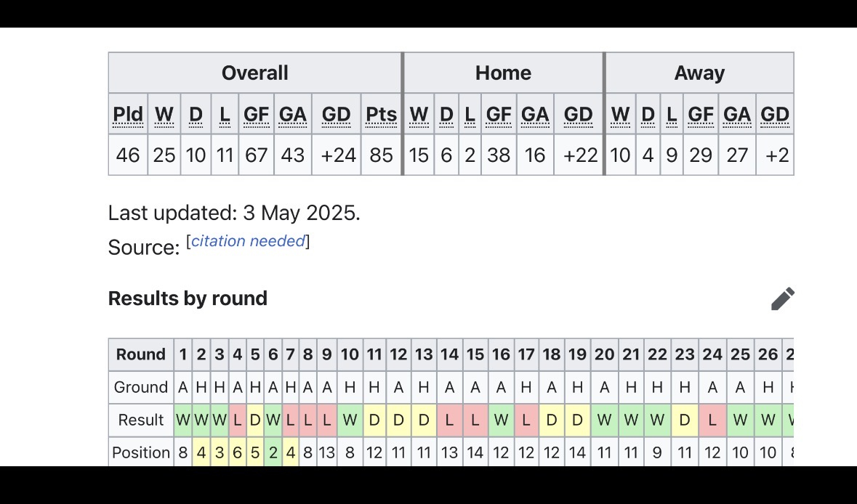Viewport: 857px width, 504px height.
Task: Open the citation needed link
Action: click(248, 241)
